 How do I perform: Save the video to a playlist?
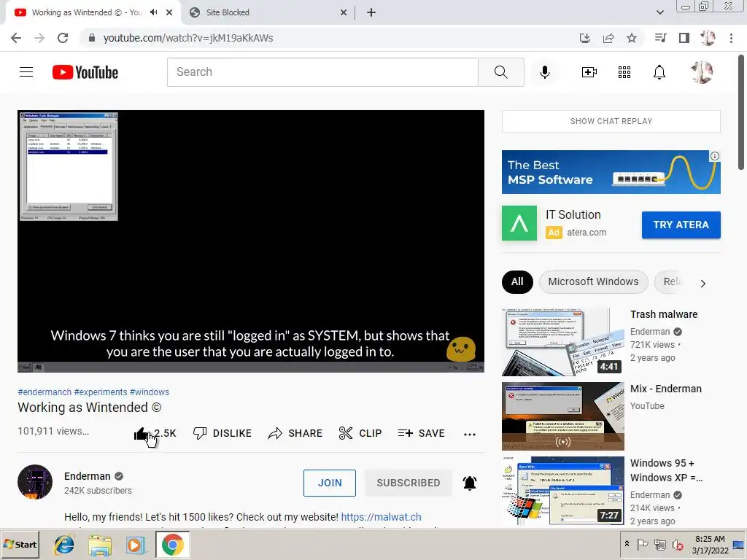click(x=421, y=433)
